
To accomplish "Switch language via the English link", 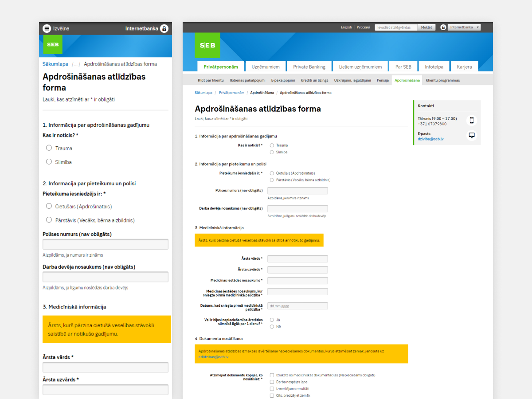I will tap(346, 27).
